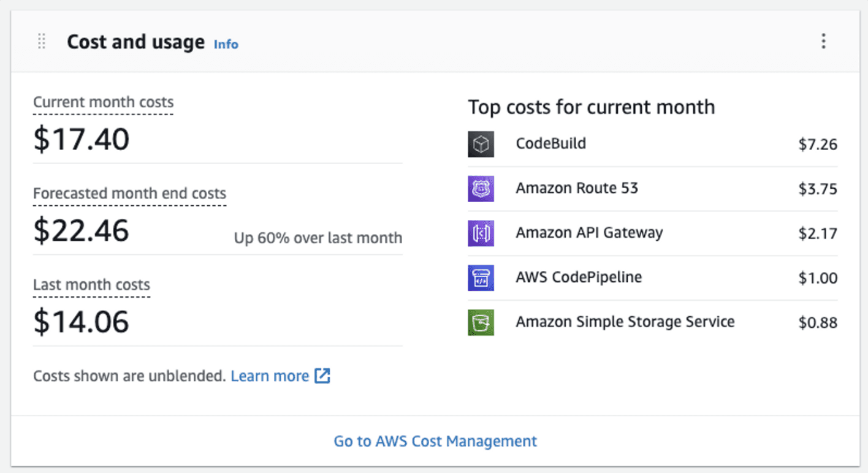Click the Cost and usage widget title
868x473 pixels.
click(135, 42)
